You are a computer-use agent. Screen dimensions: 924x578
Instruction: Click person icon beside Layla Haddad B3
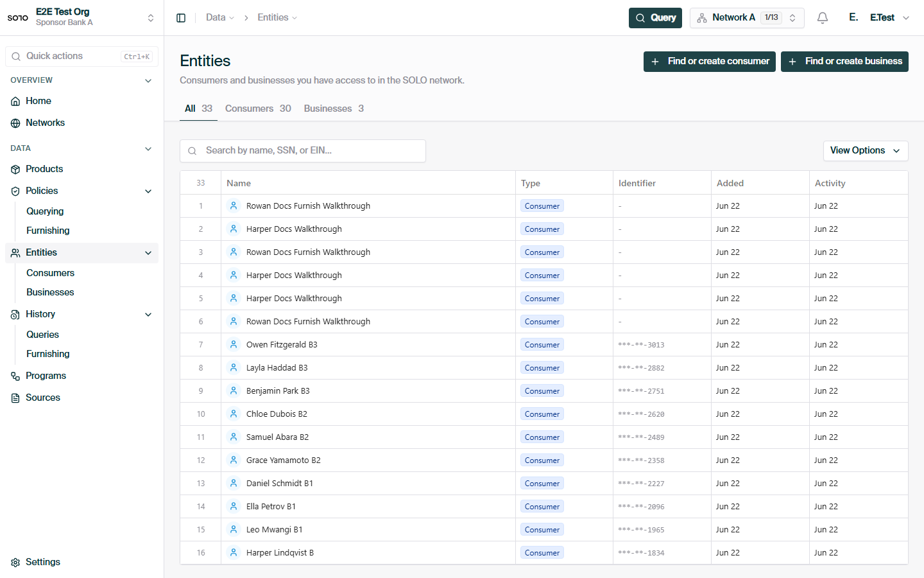[234, 367]
